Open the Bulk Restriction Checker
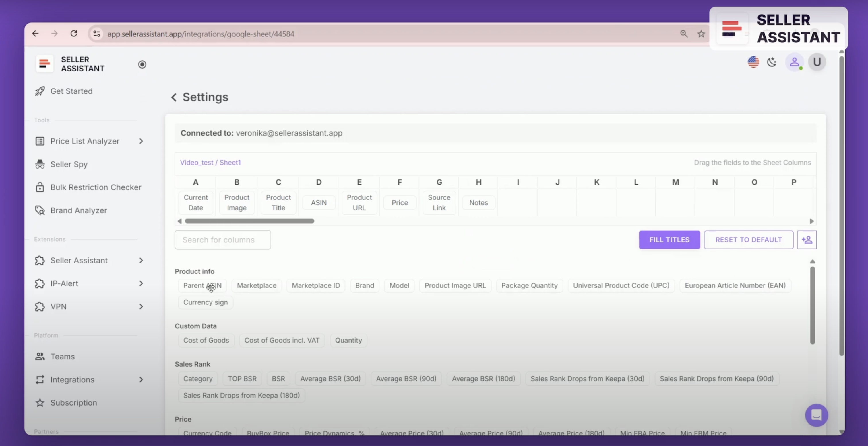 pyautogui.click(x=96, y=187)
